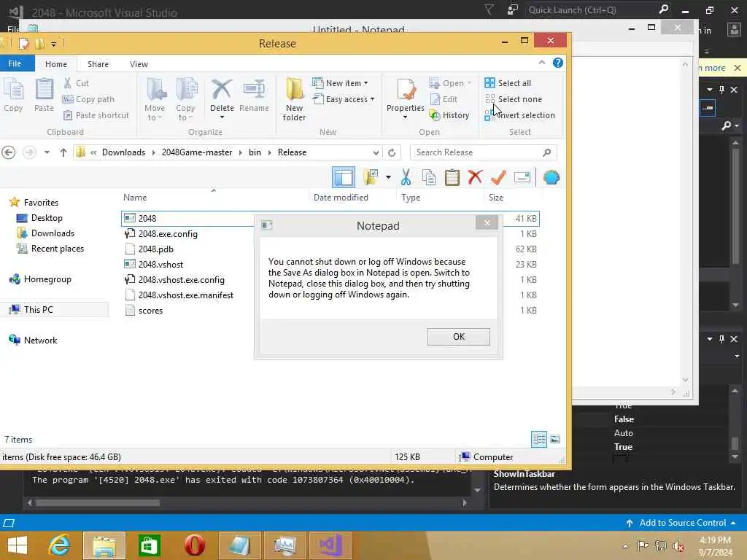
Task: Click 2048Game-master in the breadcrumb
Action: tap(197, 152)
